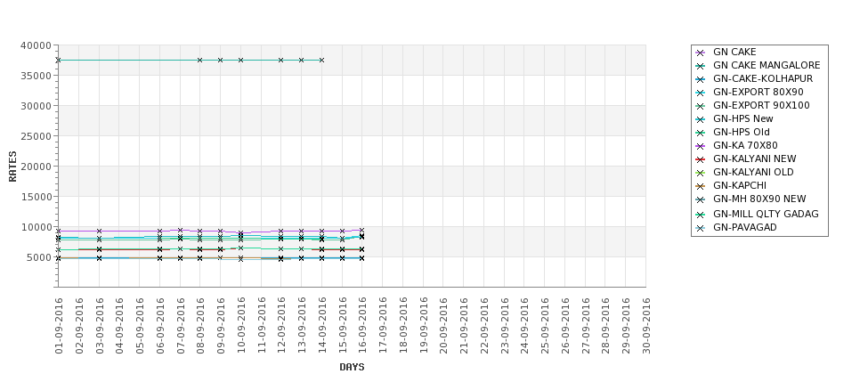Viewport: 868px width, 382px height.
Task: Click the GN-KALYANI NEW red legend marker
Action: [x=701, y=159]
